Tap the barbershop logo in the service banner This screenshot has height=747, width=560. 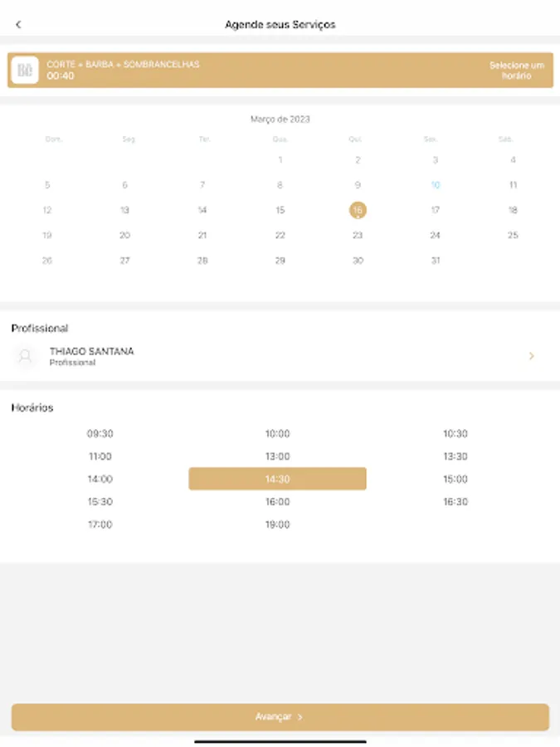(x=25, y=70)
